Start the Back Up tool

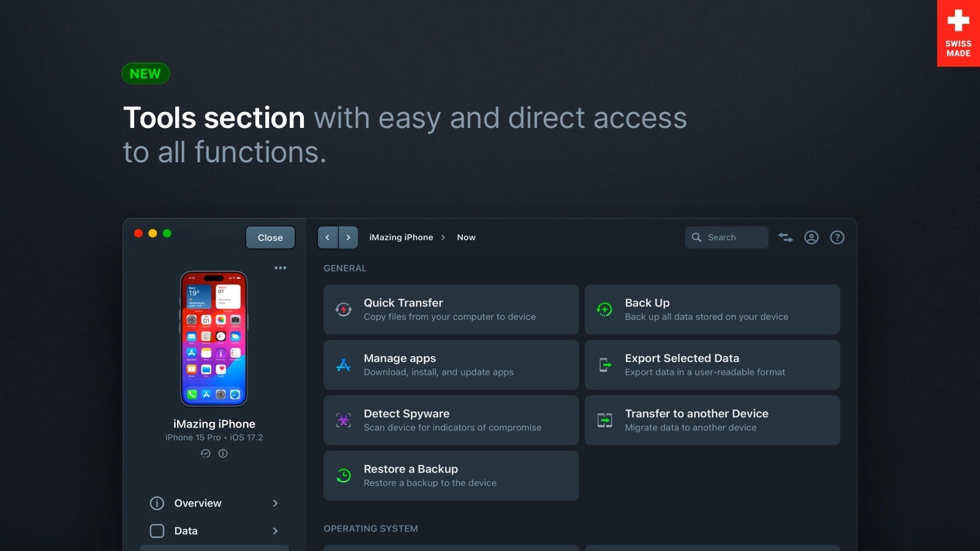712,309
